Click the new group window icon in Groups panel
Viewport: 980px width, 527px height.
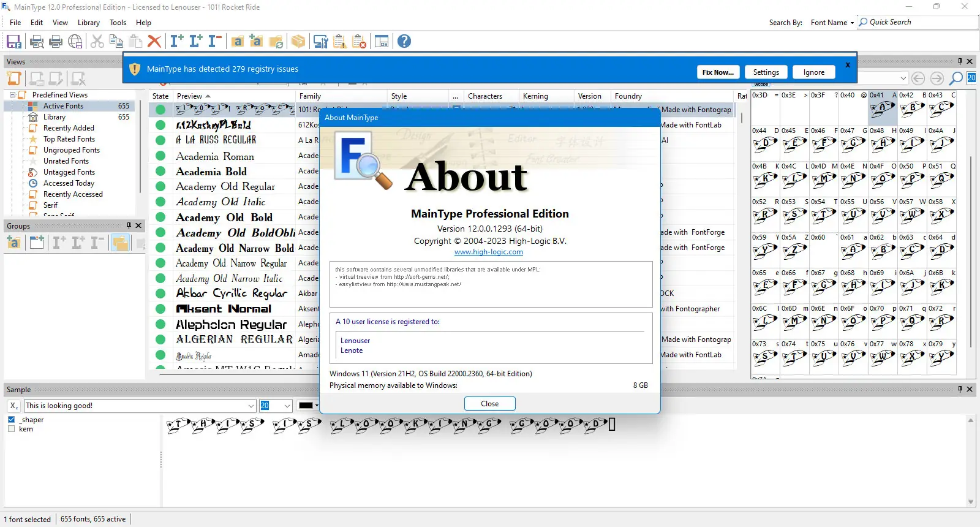coord(37,243)
